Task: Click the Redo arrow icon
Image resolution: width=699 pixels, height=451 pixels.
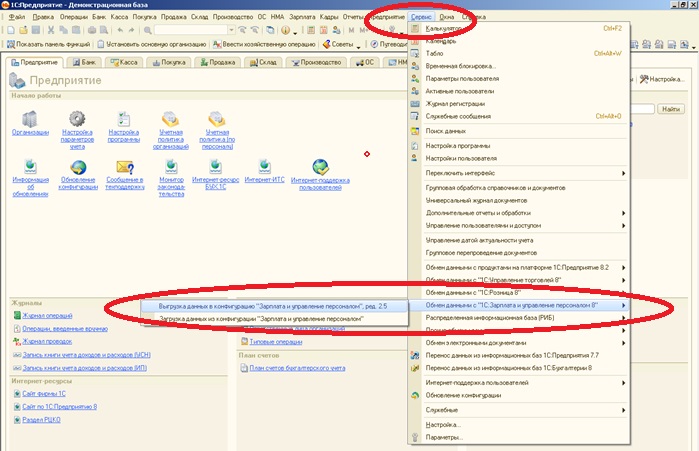Action: 132,30
